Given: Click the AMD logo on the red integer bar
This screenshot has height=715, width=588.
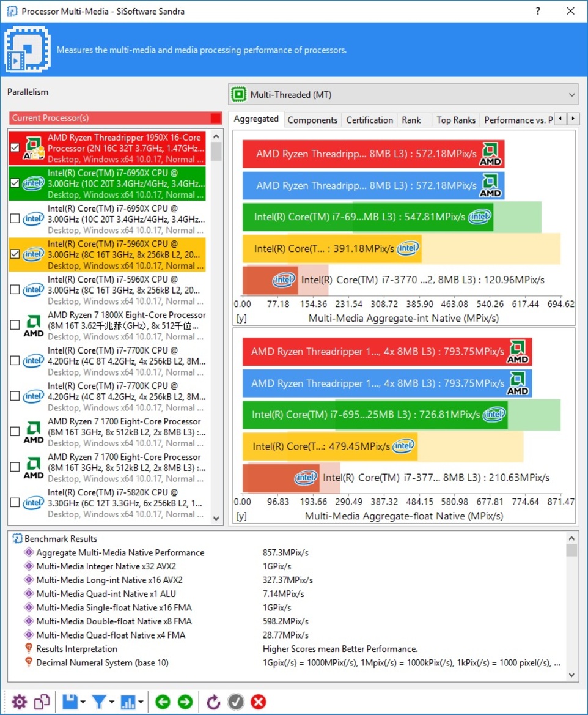Looking at the screenshot, I should pyautogui.click(x=490, y=154).
